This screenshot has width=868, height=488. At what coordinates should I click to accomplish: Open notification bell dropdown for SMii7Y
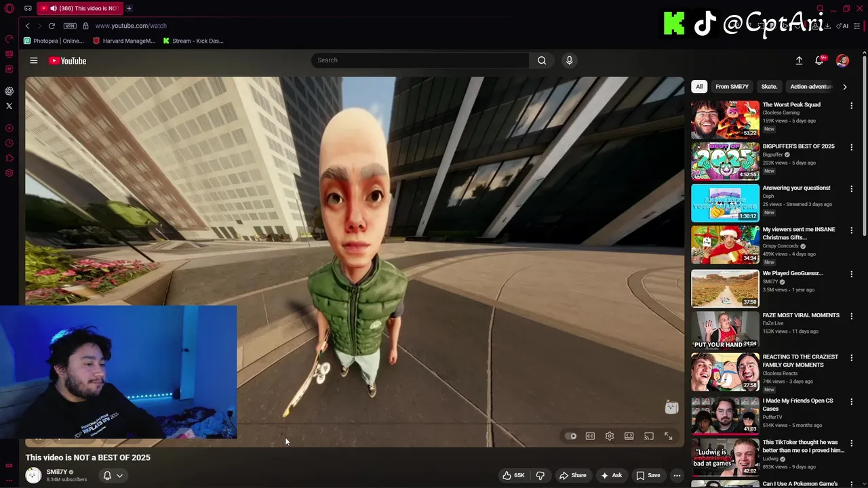point(113,476)
